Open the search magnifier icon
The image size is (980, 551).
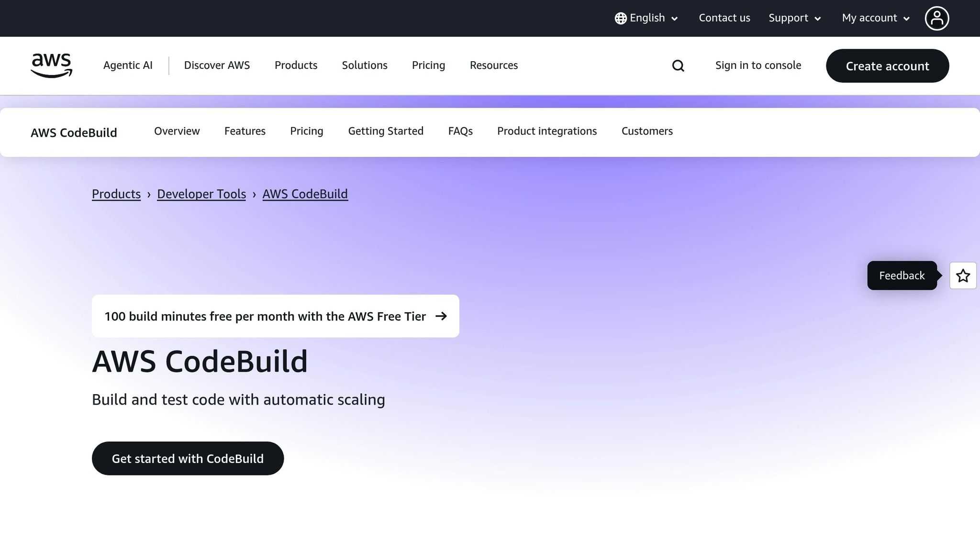click(x=678, y=66)
